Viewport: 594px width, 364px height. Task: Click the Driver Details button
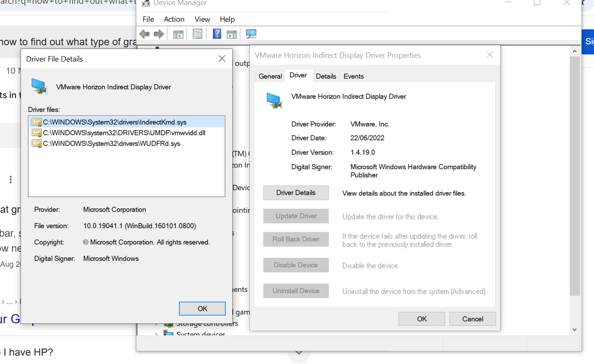coord(296,193)
